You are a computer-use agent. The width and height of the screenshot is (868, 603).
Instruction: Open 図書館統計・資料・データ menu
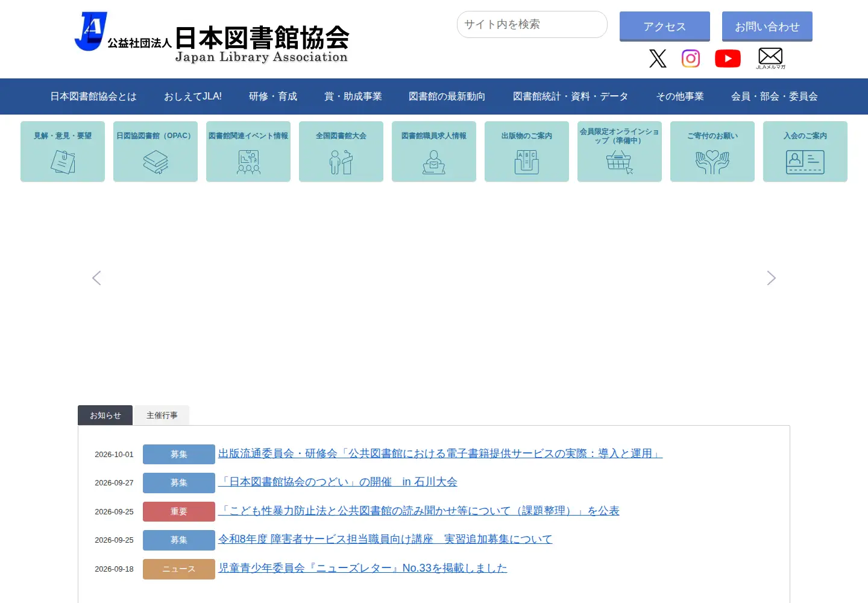pyautogui.click(x=571, y=96)
